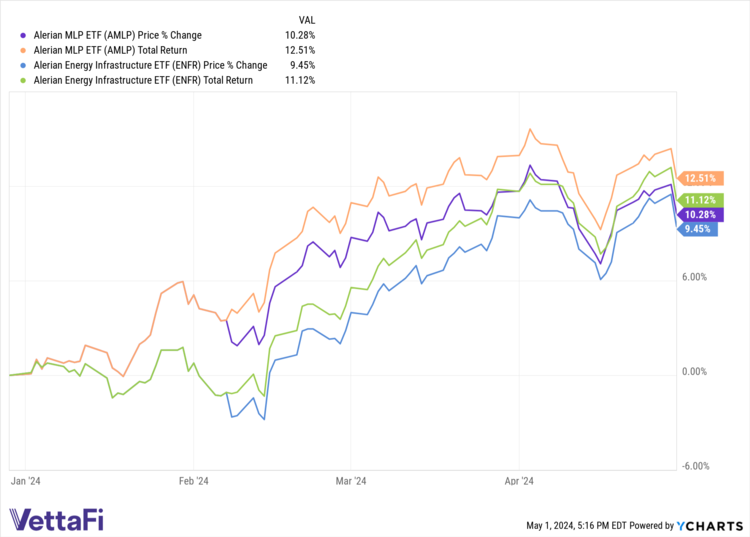Click the orange 12.51% end-of-line flag
Image resolution: width=750 pixels, height=537 pixels.
[x=699, y=178]
